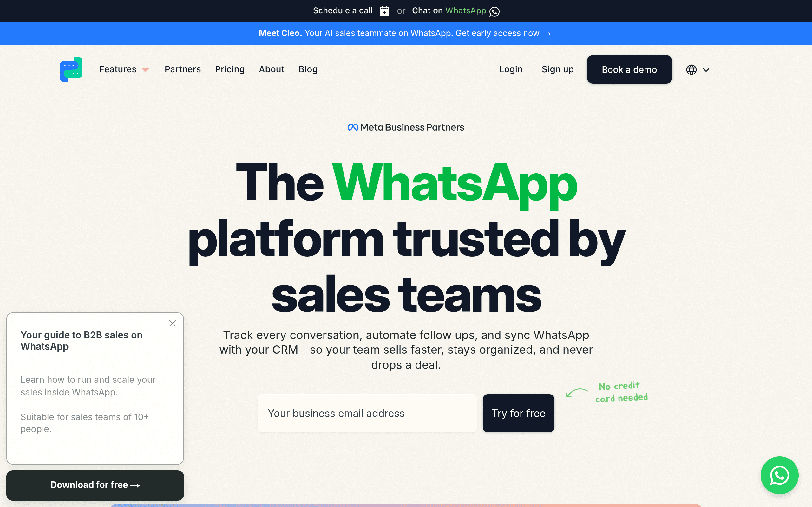Click the Sign up link

pos(558,69)
